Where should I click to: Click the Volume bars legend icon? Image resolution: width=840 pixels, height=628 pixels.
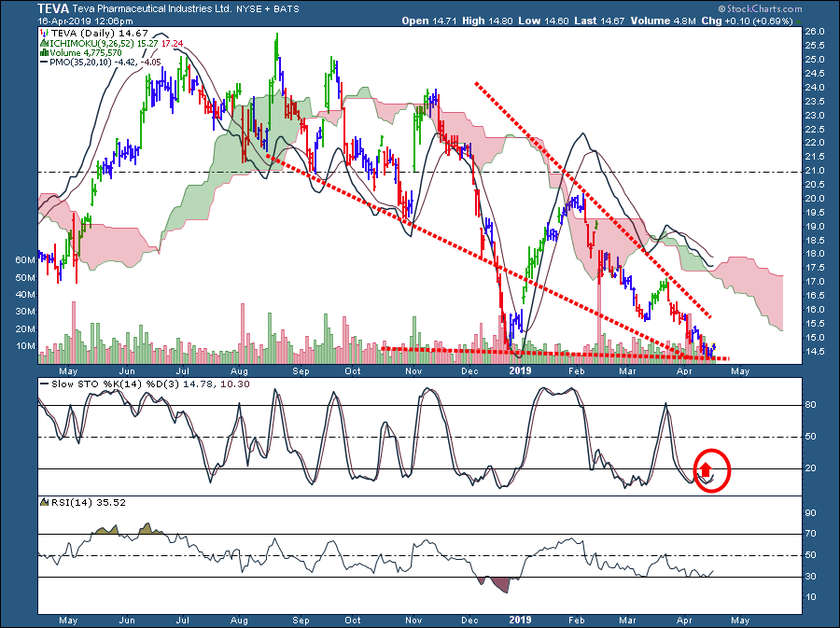point(42,53)
